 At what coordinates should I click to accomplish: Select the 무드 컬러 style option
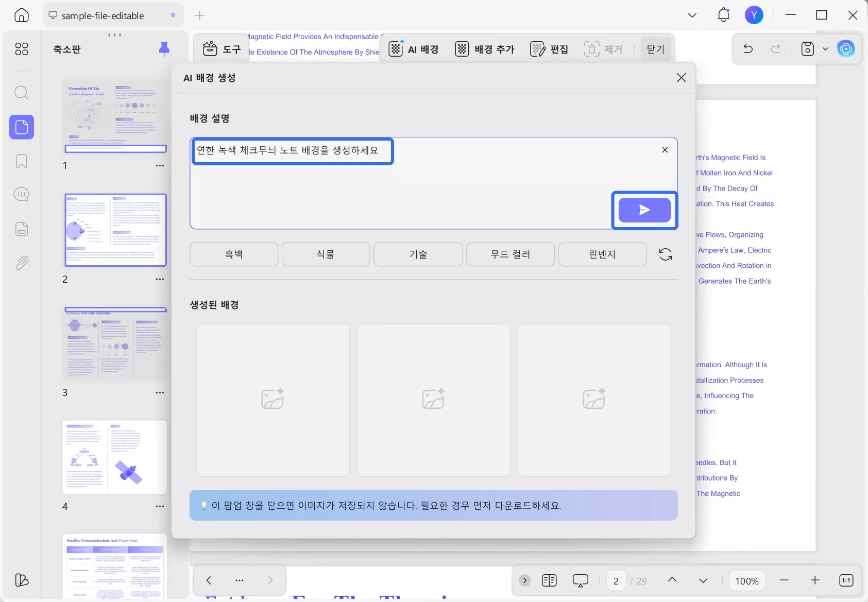click(510, 254)
